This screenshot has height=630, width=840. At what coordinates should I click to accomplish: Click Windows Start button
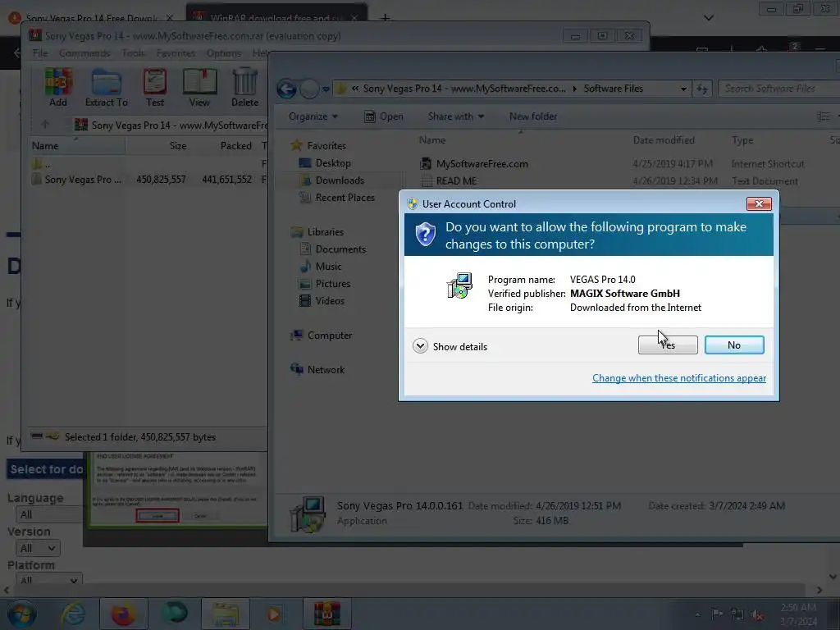(x=21, y=614)
